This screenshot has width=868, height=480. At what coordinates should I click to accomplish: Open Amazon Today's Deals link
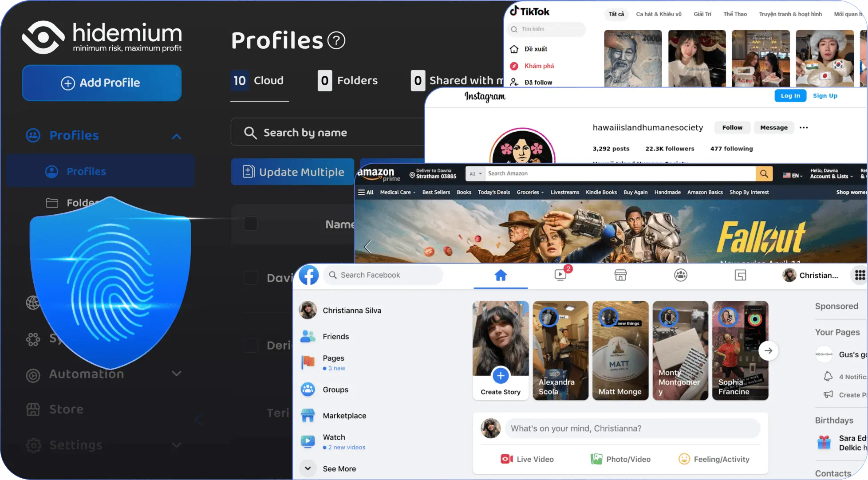point(494,193)
